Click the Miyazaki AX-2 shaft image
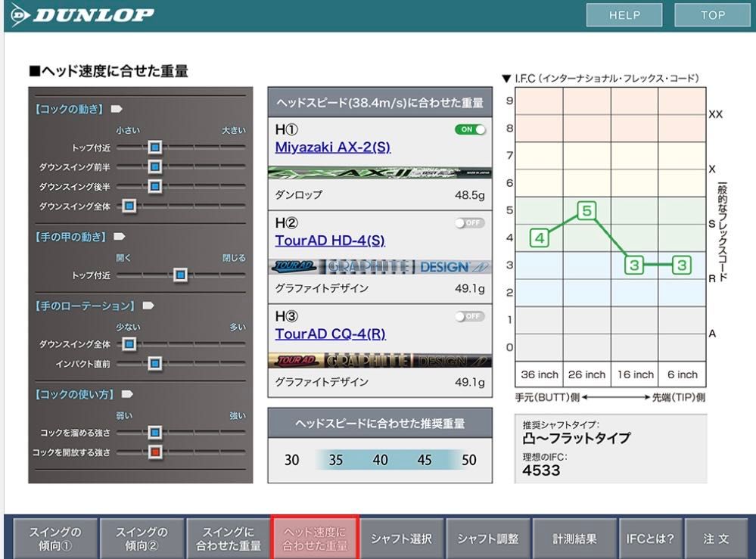Image resolution: width=756 pixels, height=559 pixels. pyautogui.click(x=379, y=173)
